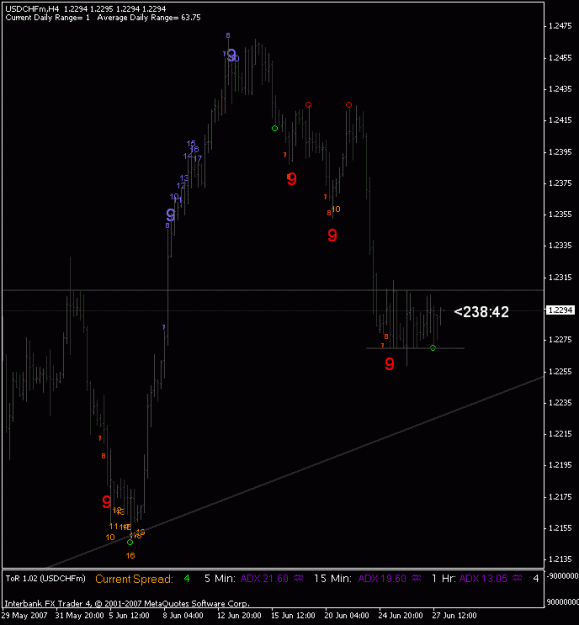579x625 pixels.
Task: Click the ADX 19.60 value
Action: coord(382,578)
